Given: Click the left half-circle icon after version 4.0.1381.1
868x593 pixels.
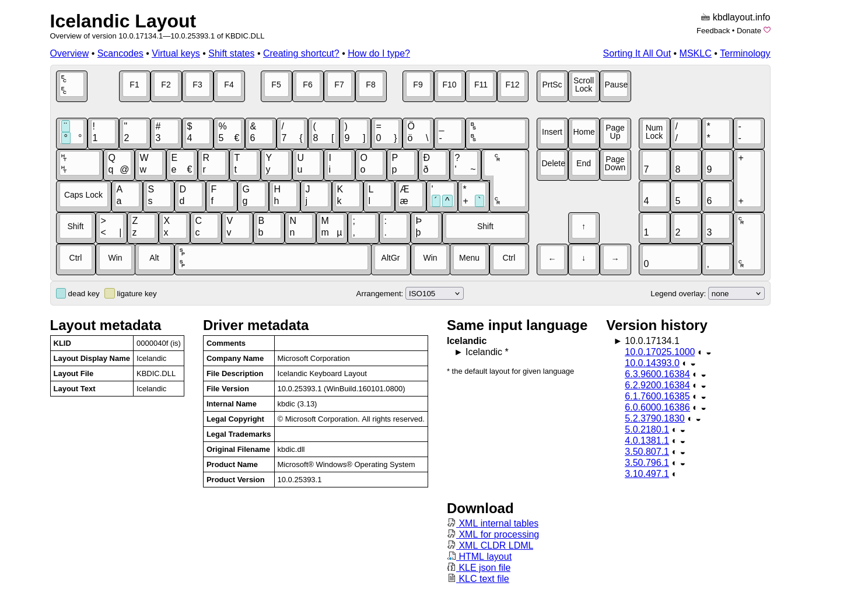Looking at the screenshot, I should coord(674,441).
